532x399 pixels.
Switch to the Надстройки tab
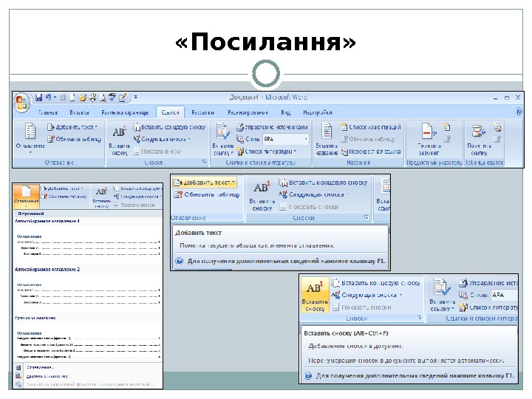point(318,112)
